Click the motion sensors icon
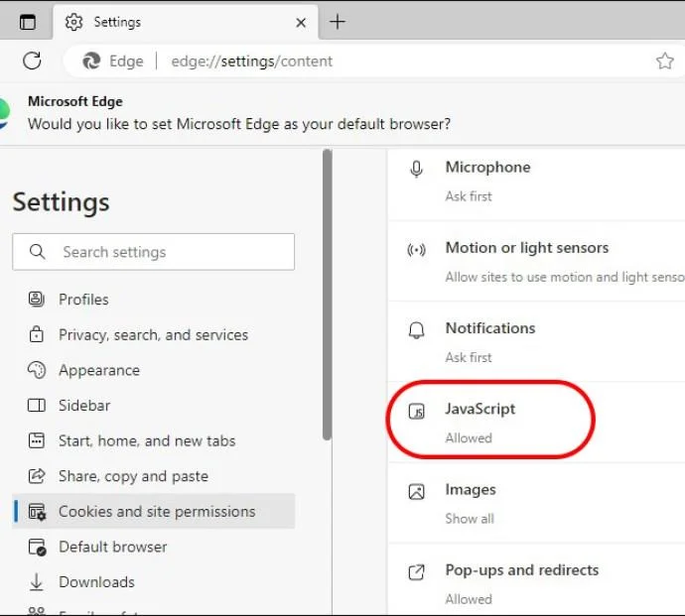The height and width of the screenshot is (616, 685). coord(416,250)
